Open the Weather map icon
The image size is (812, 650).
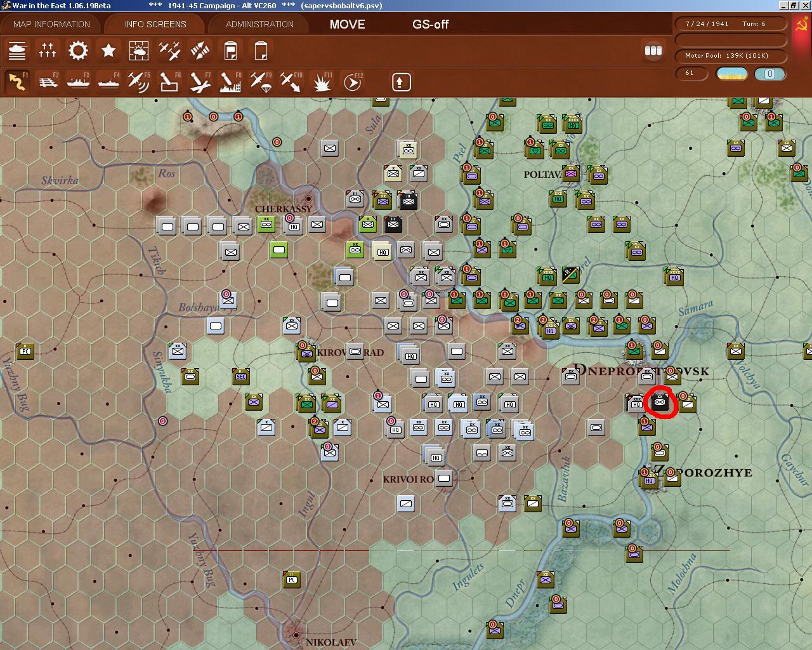tap(139, 50)
